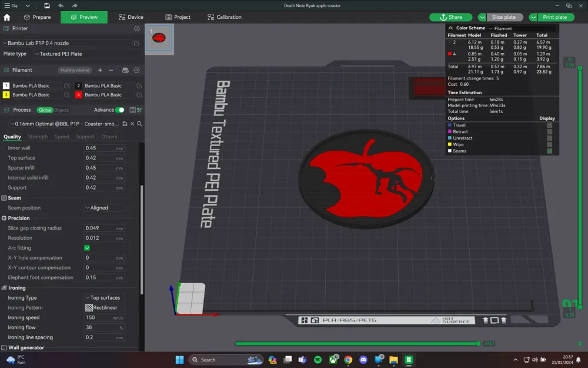Uncheck the Seams display checkbox

tap(549, 151)
